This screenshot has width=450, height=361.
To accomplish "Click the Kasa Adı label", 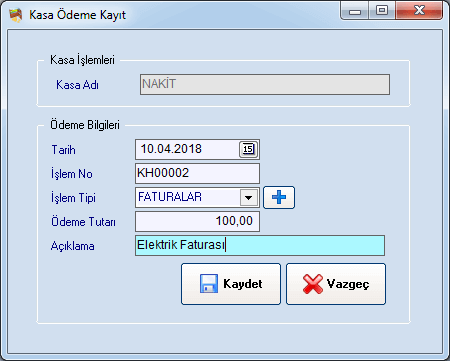I will pyautogui.click(x=77, y=85).
